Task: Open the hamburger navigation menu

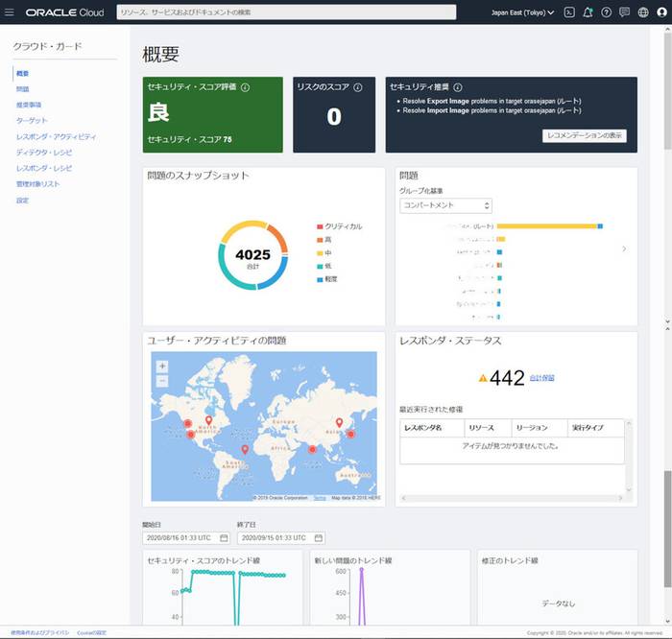Action: pos(9,12)
